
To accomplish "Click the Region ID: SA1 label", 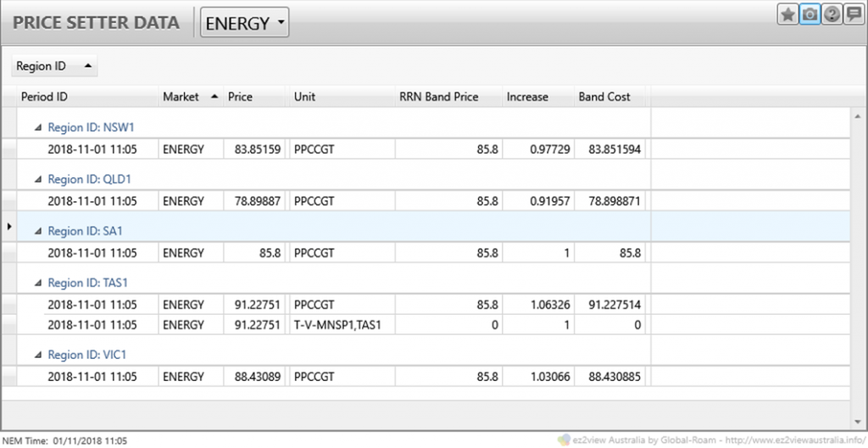I will click(86, 231).
